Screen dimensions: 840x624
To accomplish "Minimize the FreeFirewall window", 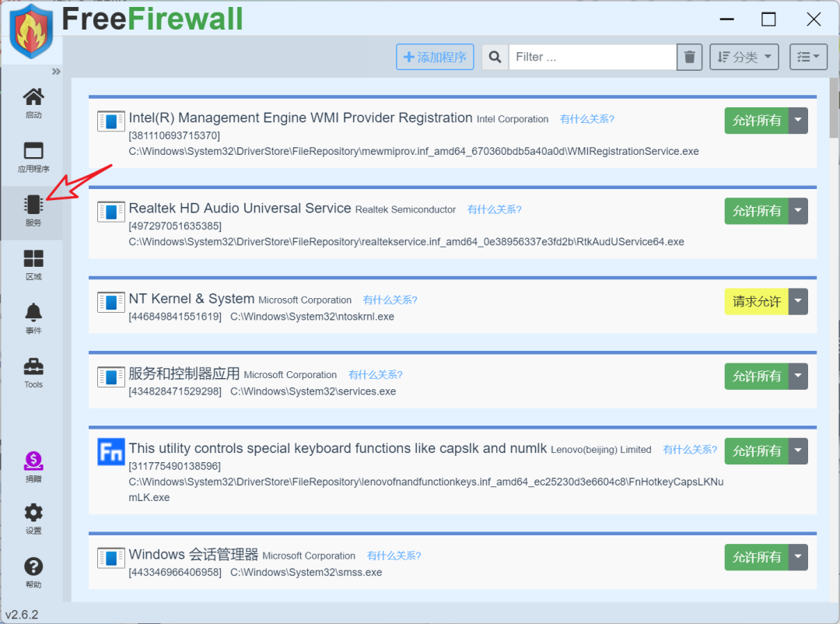I will coord(727,19).
